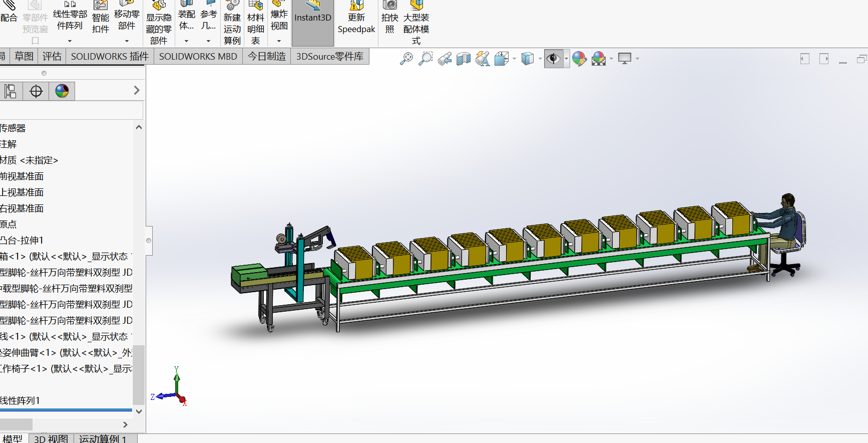Activate Section View tool
The image size is (868, 443).
click(464, 59)
